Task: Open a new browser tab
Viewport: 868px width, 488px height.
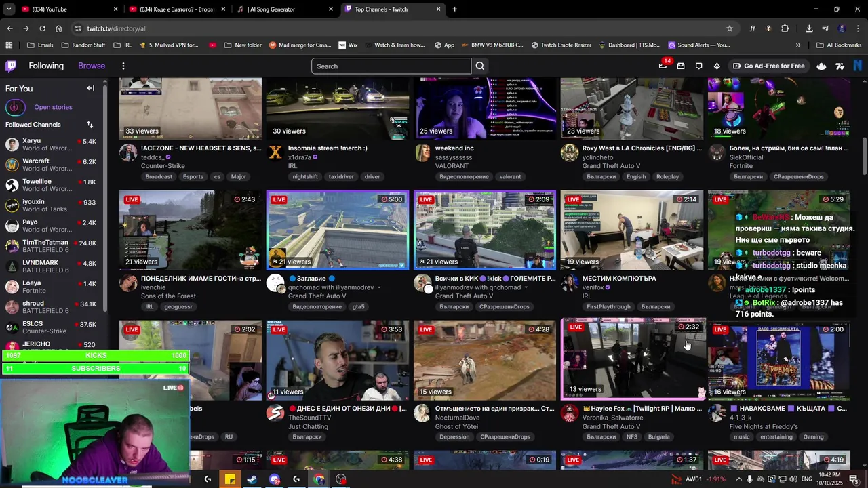Action: tap(454, 9)
